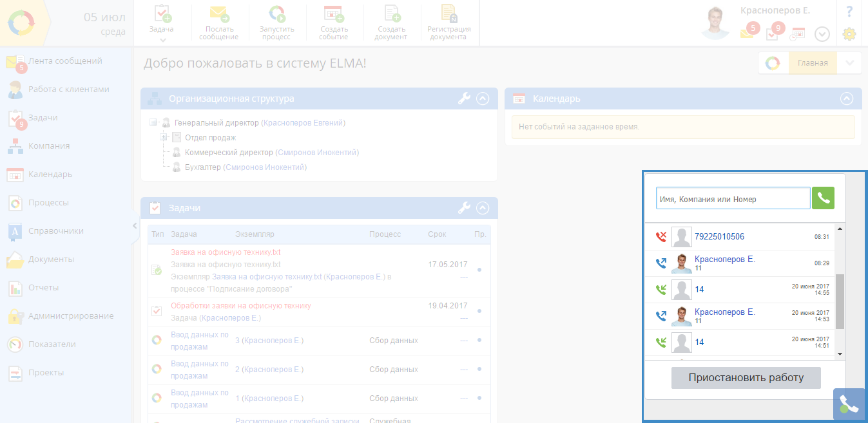Click the floating phone widget icon
This screenshot has height=423, width=868.
pos(849,404)
